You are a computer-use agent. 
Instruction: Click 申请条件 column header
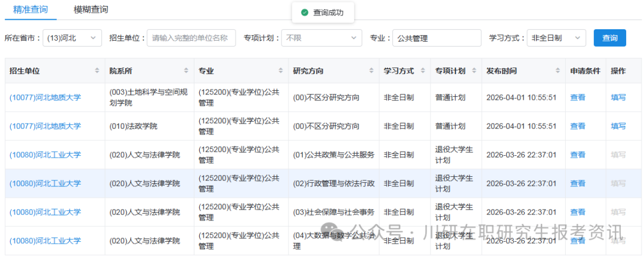(x=586, y=71)
